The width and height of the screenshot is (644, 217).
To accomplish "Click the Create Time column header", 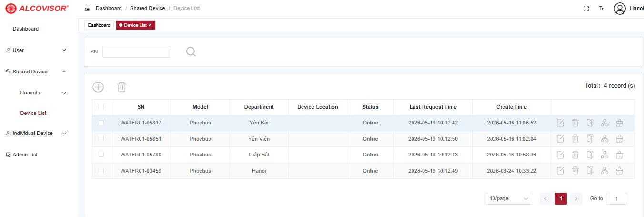I will [x=512, y=107].
